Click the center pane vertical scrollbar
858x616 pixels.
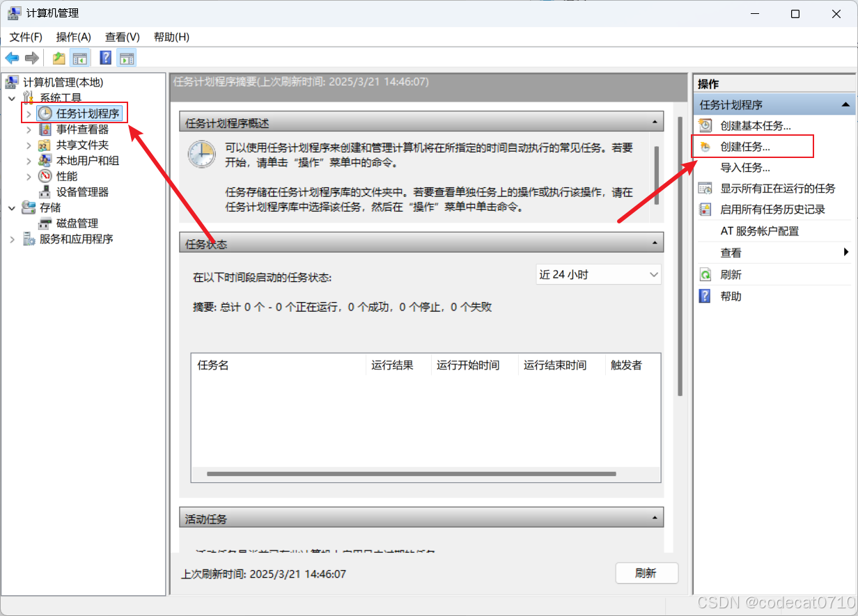(680, 256)
